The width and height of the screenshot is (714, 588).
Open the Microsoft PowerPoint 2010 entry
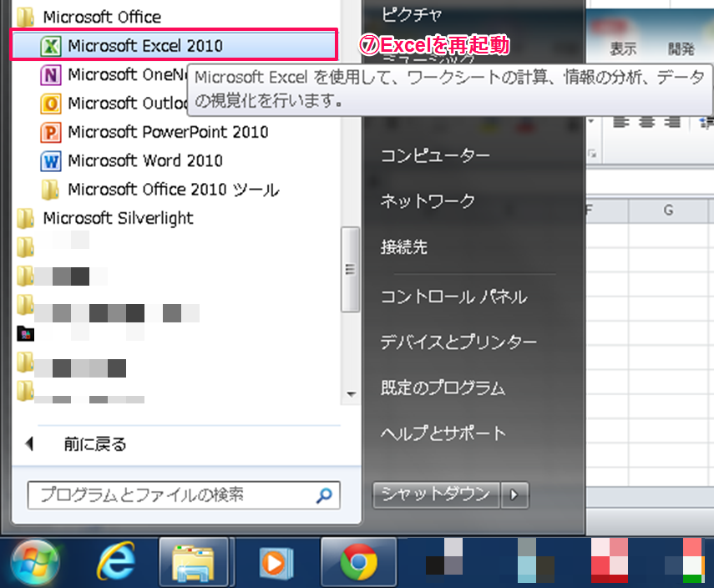(x=168, y=132)
